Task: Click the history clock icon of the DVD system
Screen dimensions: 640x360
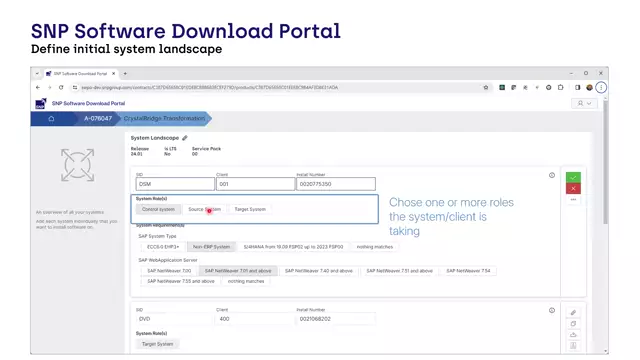Action: tap(552, 310)
